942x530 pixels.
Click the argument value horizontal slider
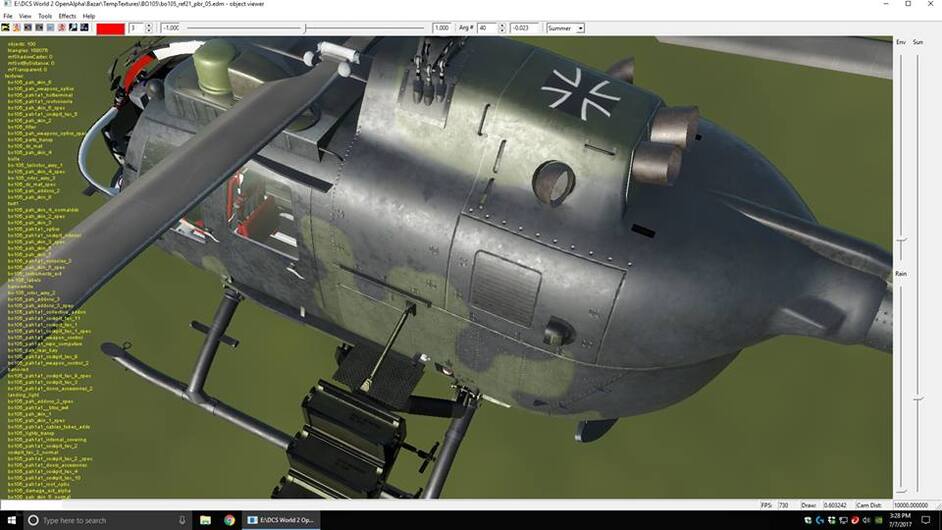[x=305, y=28]
